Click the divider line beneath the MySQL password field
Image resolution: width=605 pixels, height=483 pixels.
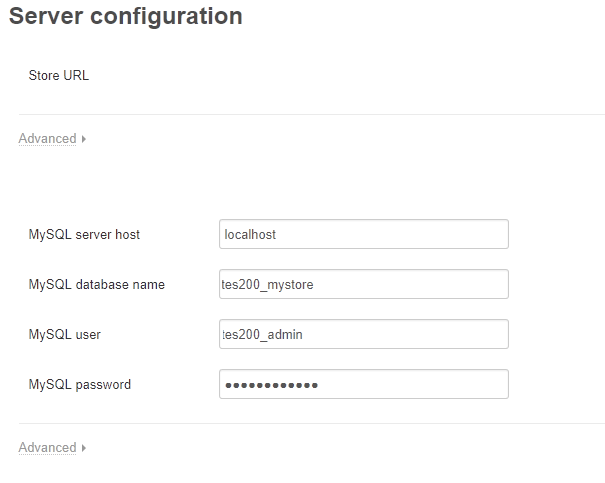[x=312, y=423]
